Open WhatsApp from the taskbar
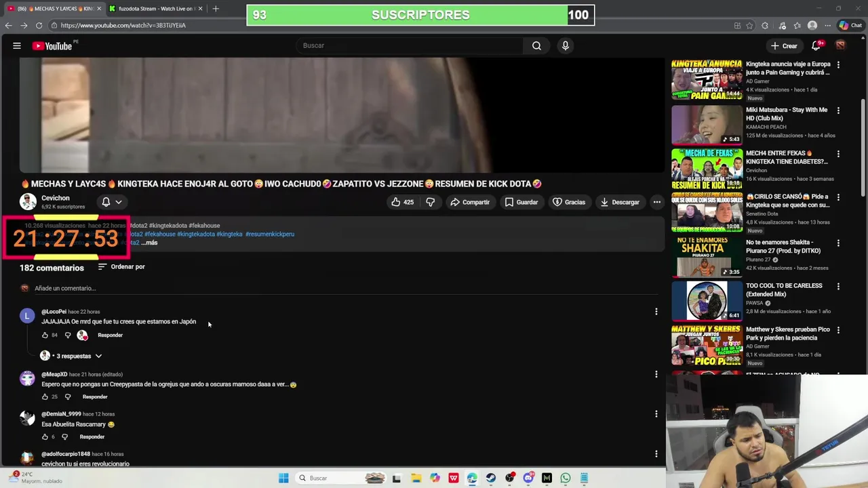 (565, 478)
